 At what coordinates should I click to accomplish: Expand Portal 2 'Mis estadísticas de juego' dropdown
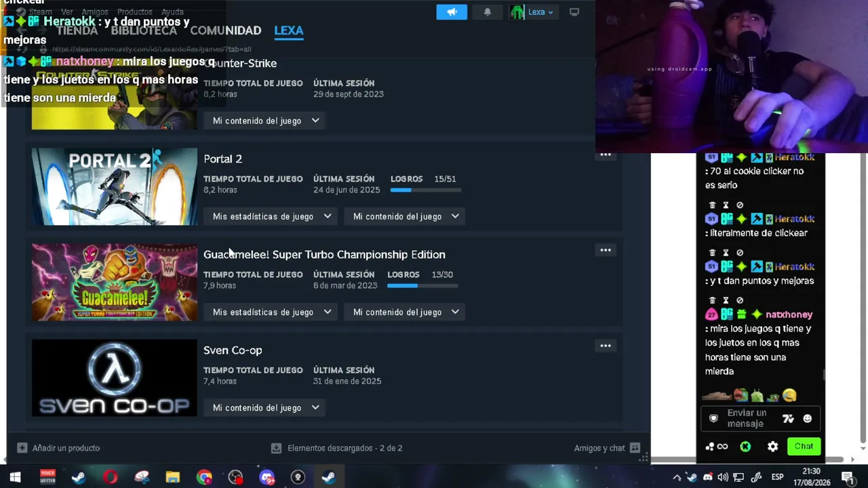pos(271,216)
